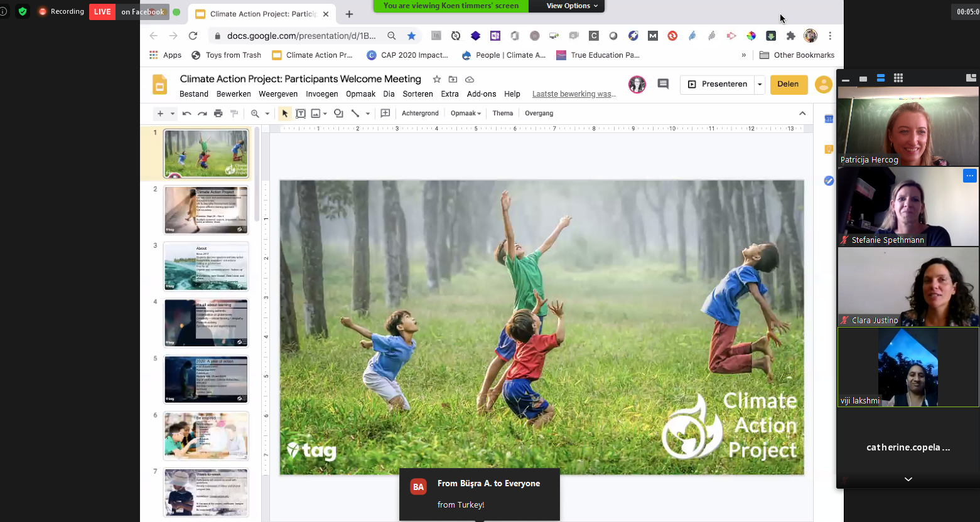Select slide 5 thumbnail in filmstrip
The width and height of the screenshot is (980, 522).
(206, 380)
